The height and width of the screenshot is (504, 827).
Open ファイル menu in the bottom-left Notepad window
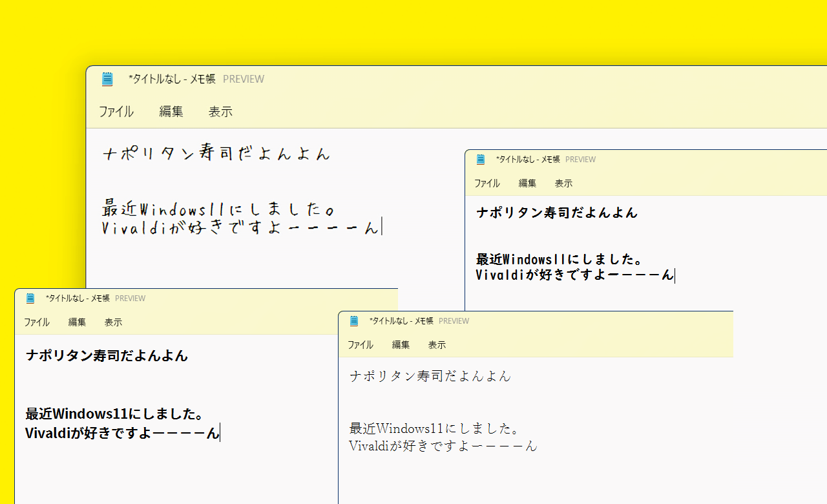coord(37,322)
